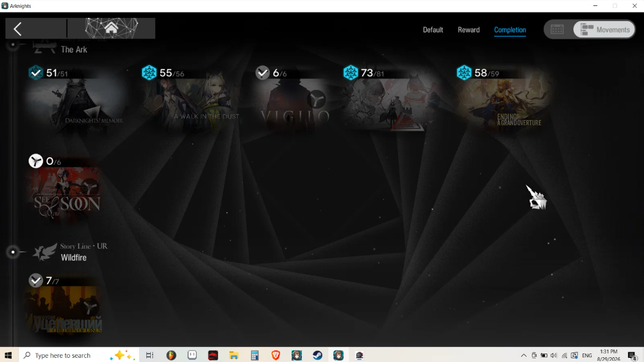Click the blue badge next to 73/81
Viewport: 644px width, 362px height.
(350, 73)
